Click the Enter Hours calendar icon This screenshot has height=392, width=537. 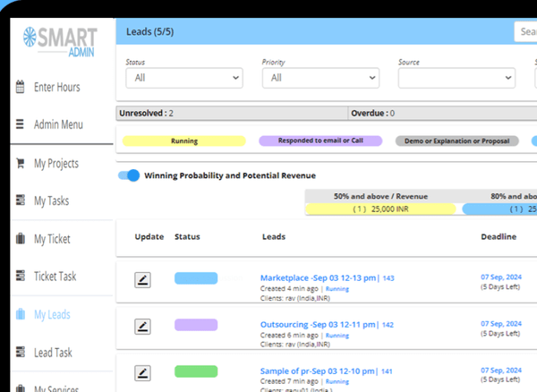[21, 87]
